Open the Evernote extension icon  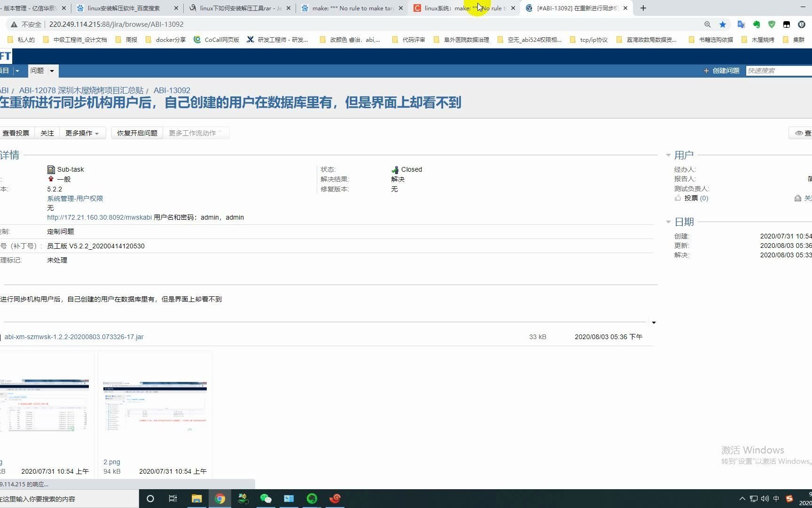point(757,24)
